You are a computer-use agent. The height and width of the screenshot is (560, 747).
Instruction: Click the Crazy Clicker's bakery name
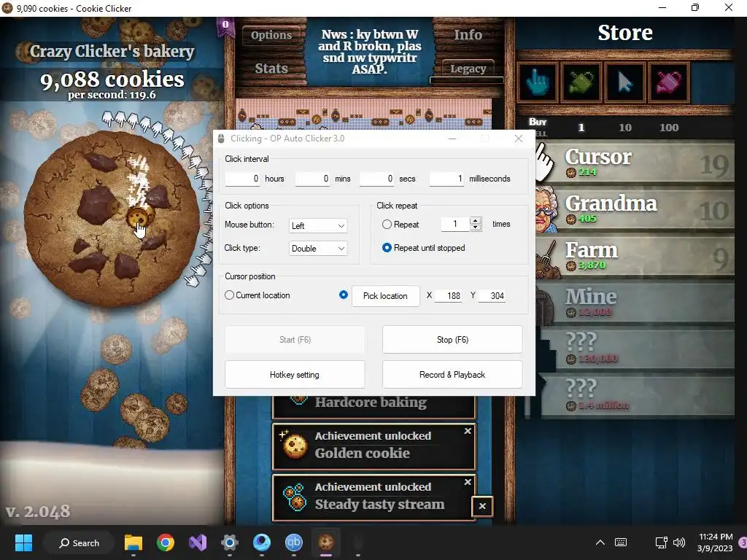[x=112, y=52]
